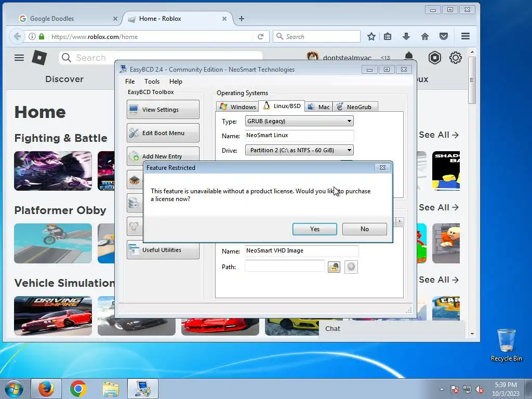This screenshot has width=532, height=399.
Task: Close the Home - Roblox tab
Action: [x=224, y=19]
